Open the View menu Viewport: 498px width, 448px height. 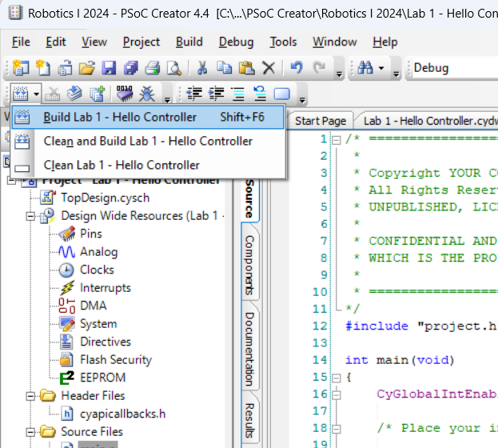[94, 42]
